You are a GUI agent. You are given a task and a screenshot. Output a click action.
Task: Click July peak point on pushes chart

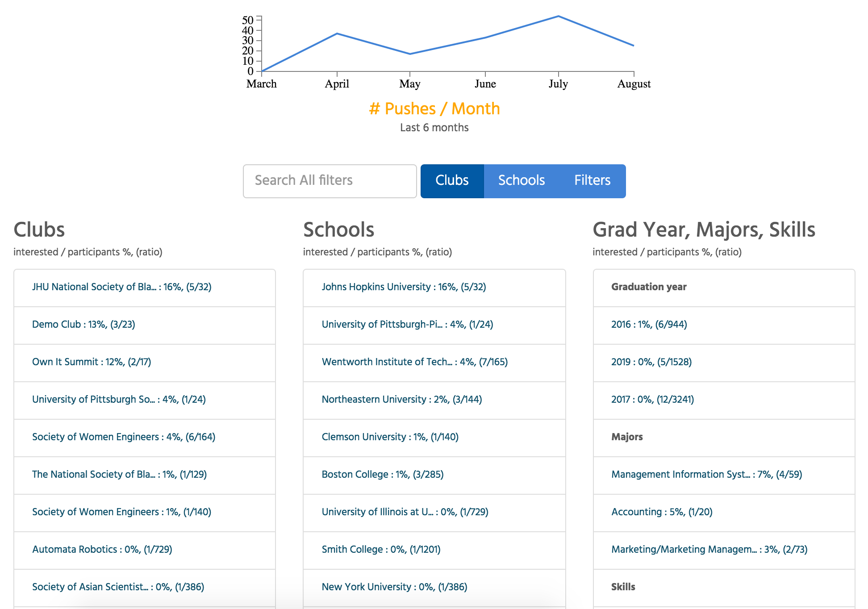tap(558, 17)
